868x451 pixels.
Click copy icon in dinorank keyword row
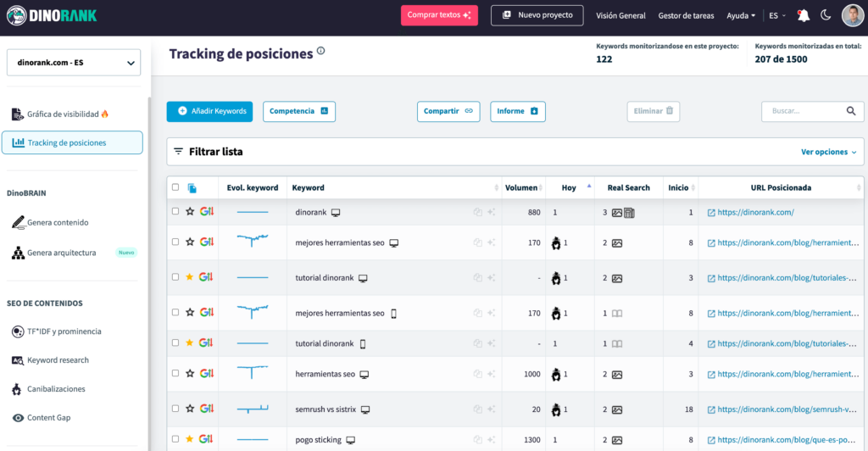tap(478, 212)
